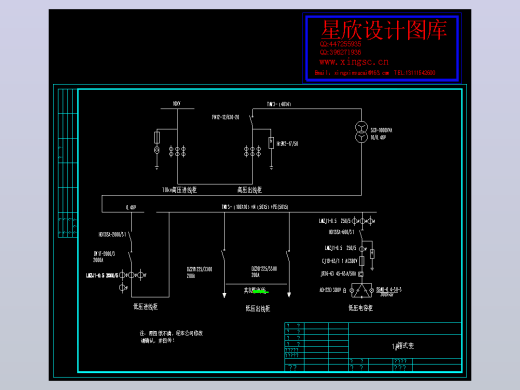Select the 低压出线柜 cabinet label
This screenshot has width=520, height=390.
point(258,309)
